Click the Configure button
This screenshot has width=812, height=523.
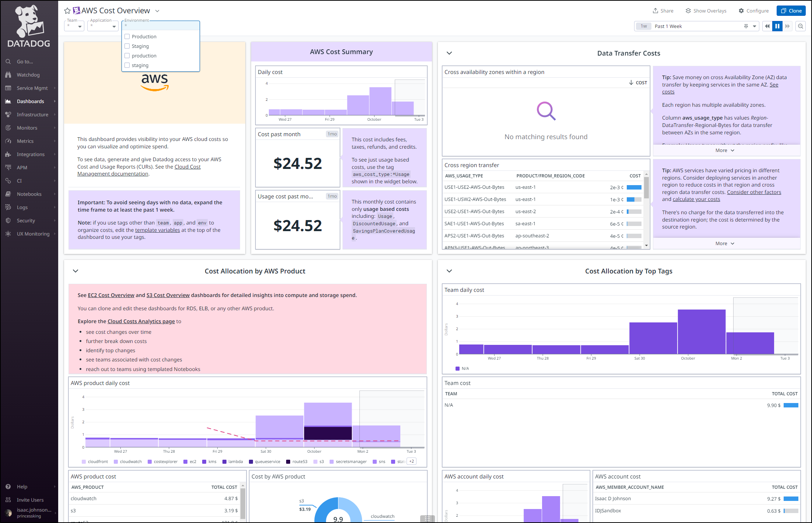[x=753, y=11]
